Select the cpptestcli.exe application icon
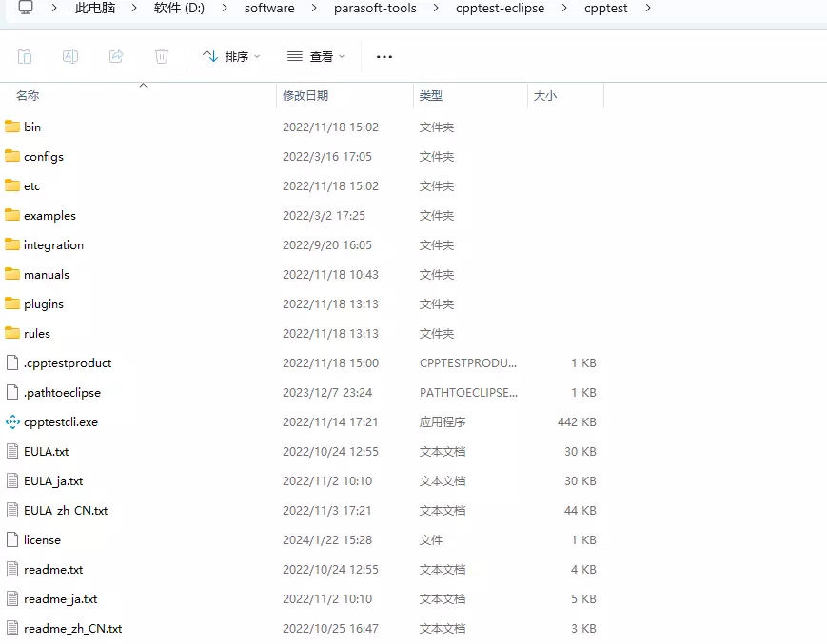 (12, 421)
